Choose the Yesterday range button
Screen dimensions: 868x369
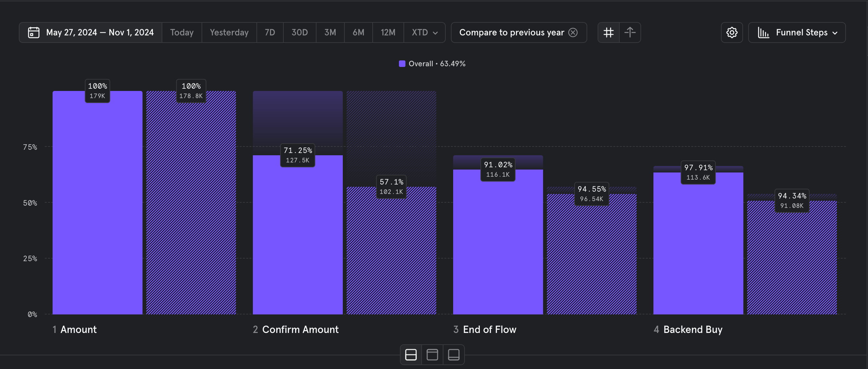coord(229,32)
